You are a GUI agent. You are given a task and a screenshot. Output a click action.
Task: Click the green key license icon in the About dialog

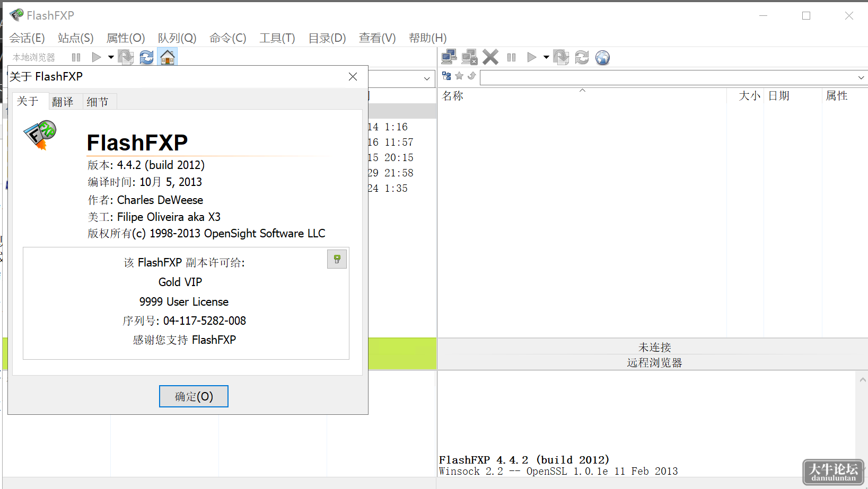pos(337,259)
